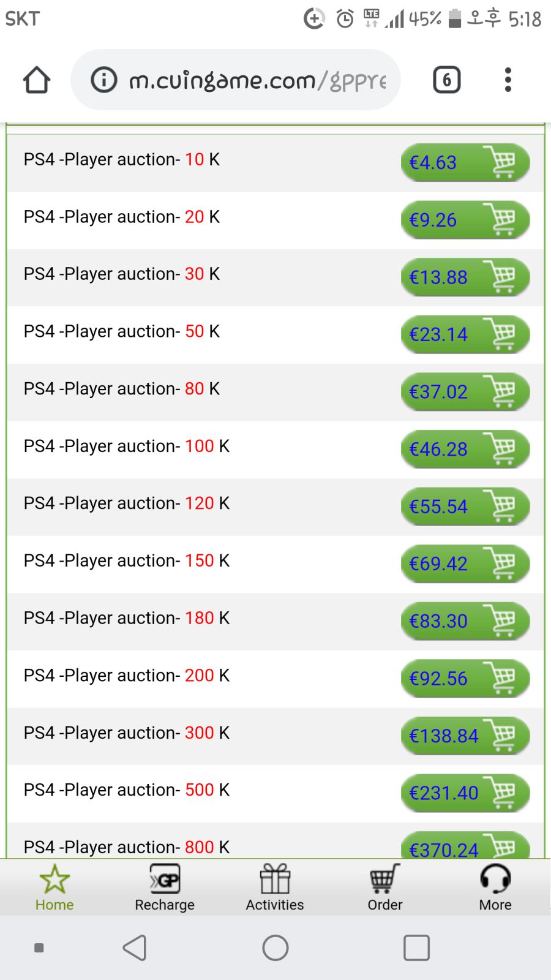
Task: Click the cart icon for 500 K
Action: tap(503, 793)
